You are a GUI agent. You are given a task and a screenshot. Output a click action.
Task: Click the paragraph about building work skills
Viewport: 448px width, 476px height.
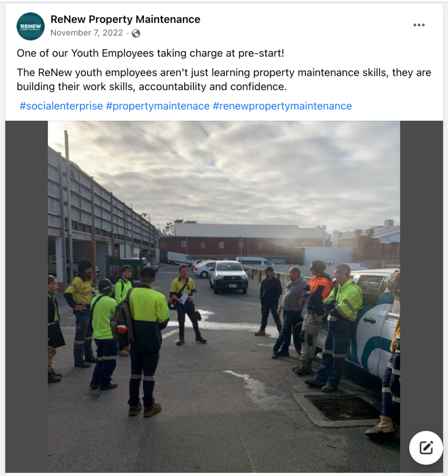click(x=224, y=79)
